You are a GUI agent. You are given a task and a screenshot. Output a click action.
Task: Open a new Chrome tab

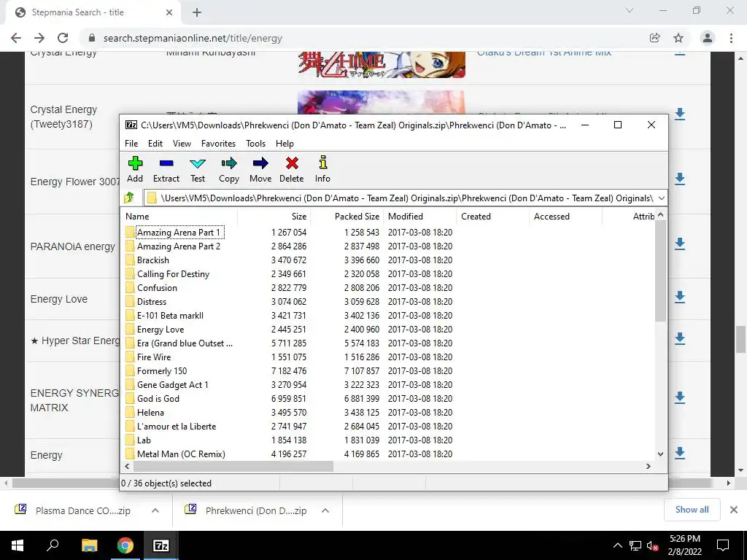pos(197,12)
